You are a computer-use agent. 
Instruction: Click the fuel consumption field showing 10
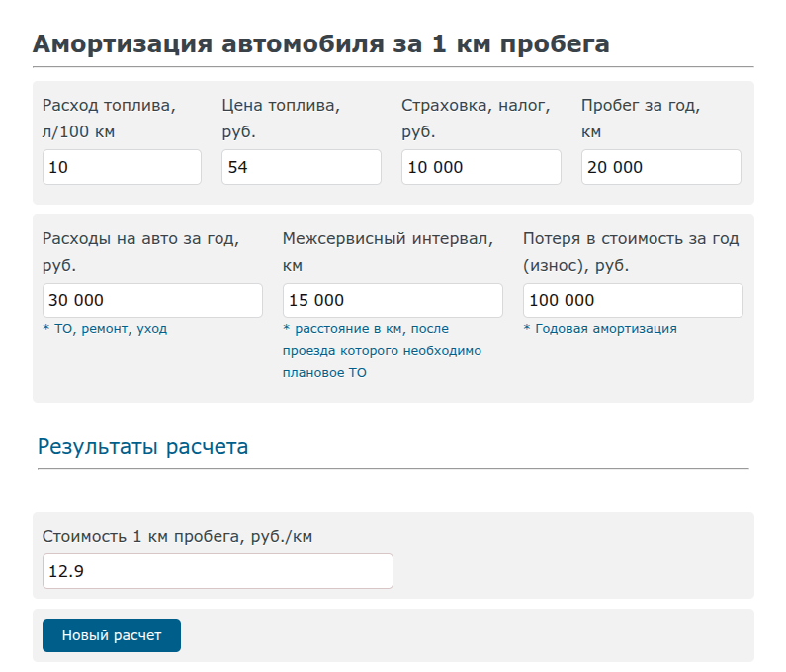[122, 167]
